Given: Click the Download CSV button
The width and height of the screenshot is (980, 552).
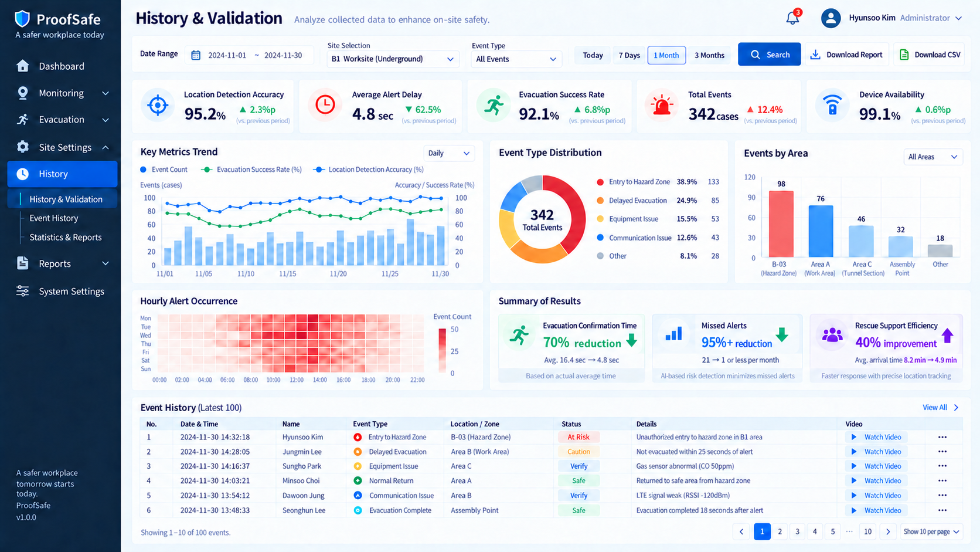Looking at the screenshot, I should 930,55.
